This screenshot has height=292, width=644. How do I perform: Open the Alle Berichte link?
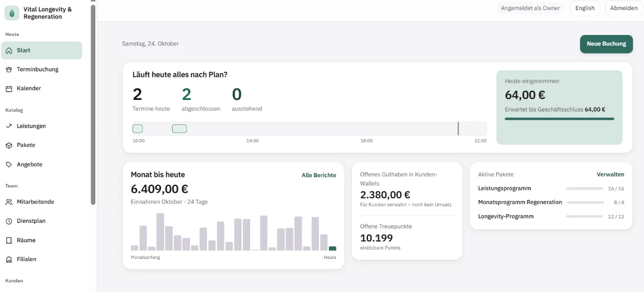(319, 175)
